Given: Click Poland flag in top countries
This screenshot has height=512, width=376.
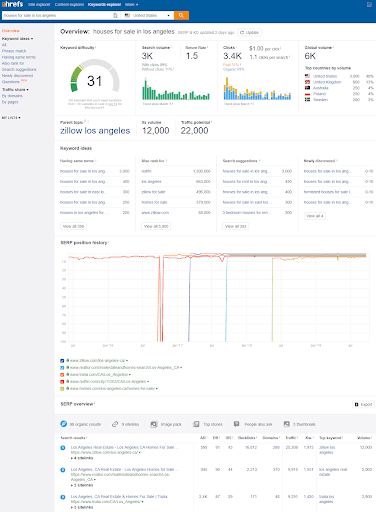Looking at the screenshot, I should click(x=307, y=94).
